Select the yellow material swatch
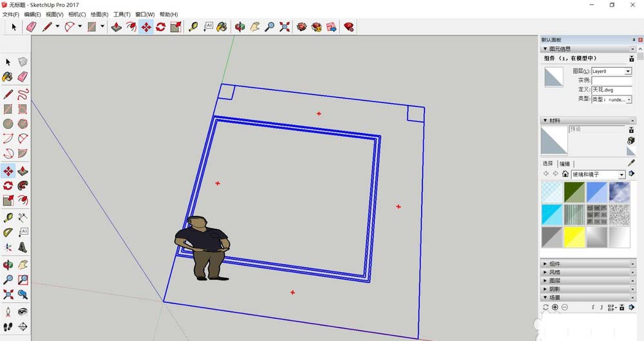 [574, 237]
